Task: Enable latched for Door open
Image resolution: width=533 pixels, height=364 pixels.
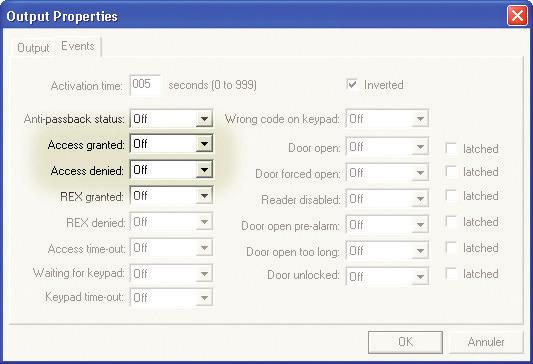Action: click(451, 148)
